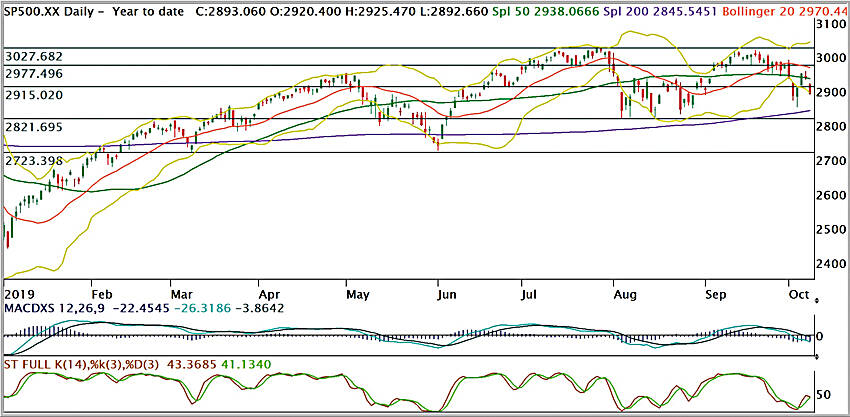Click the Sep date axis label
This screenshot has height=417, width=850.
[716, 295]
